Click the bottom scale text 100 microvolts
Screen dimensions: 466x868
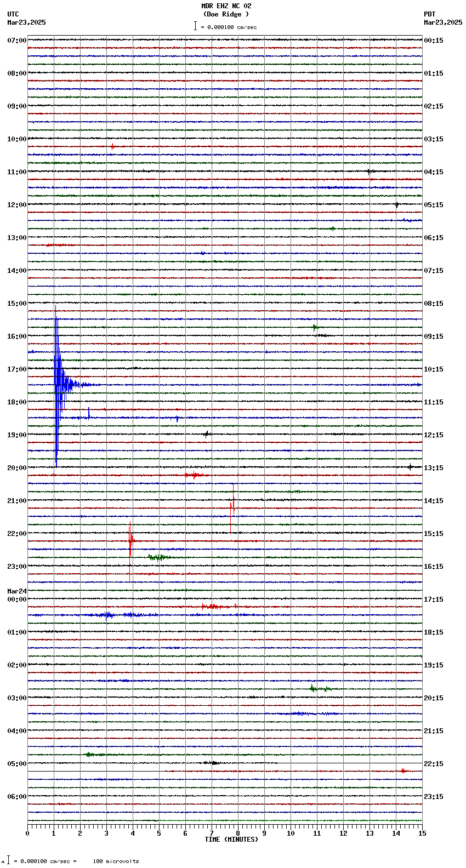(x=116, y=861)
